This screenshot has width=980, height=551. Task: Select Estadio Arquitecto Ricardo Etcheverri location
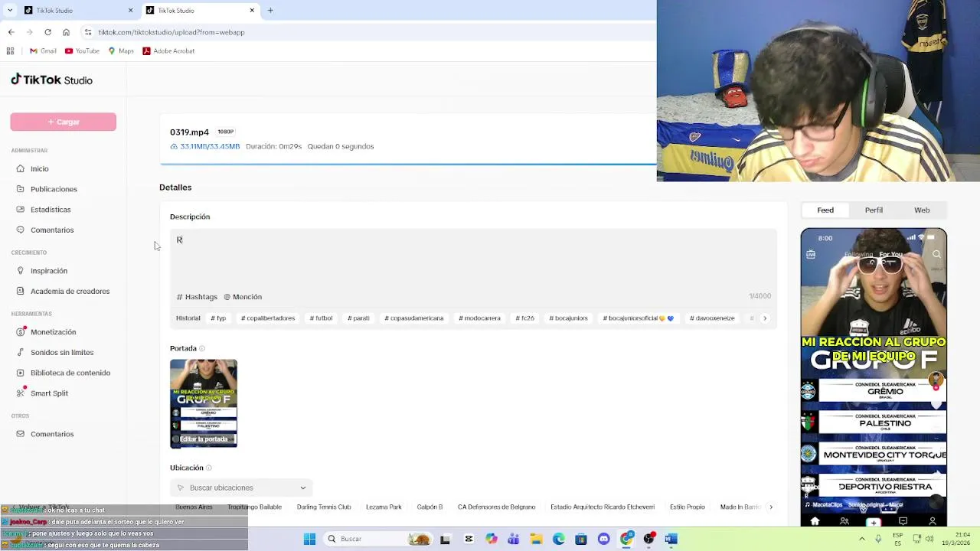click(x=603, y=507)
